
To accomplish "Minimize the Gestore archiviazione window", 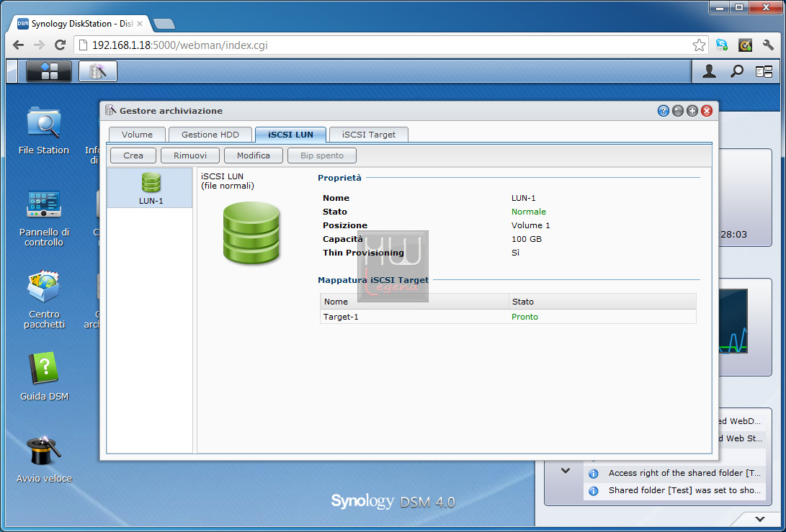I will pyautogui.click(x=678, y=111).
